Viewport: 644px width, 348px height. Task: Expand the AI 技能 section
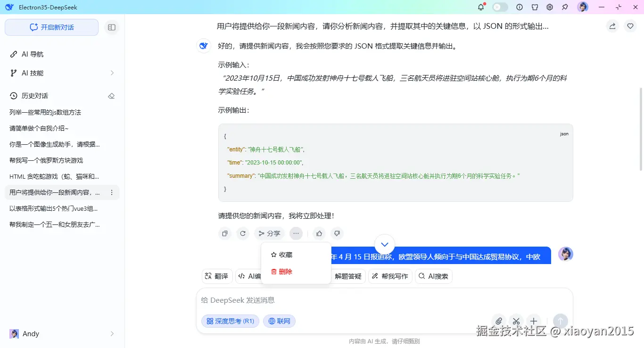[112, 73]
